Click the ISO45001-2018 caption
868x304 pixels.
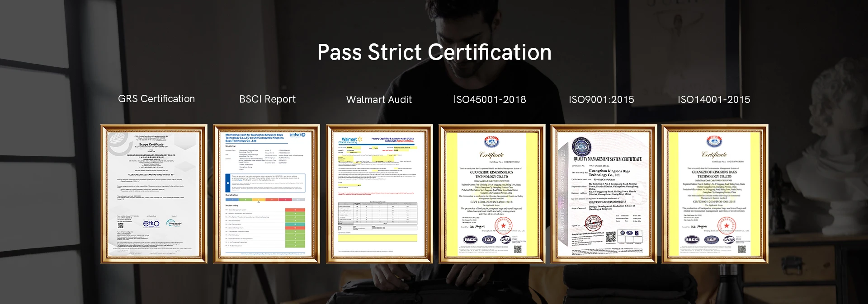pyautogui.click(x=490, y=100)
